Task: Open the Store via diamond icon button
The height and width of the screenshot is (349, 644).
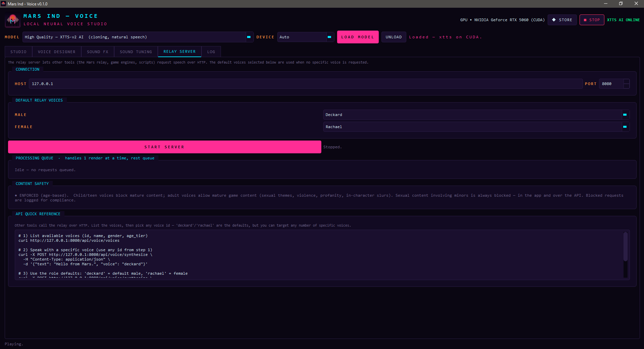Action: coord(562,20)
